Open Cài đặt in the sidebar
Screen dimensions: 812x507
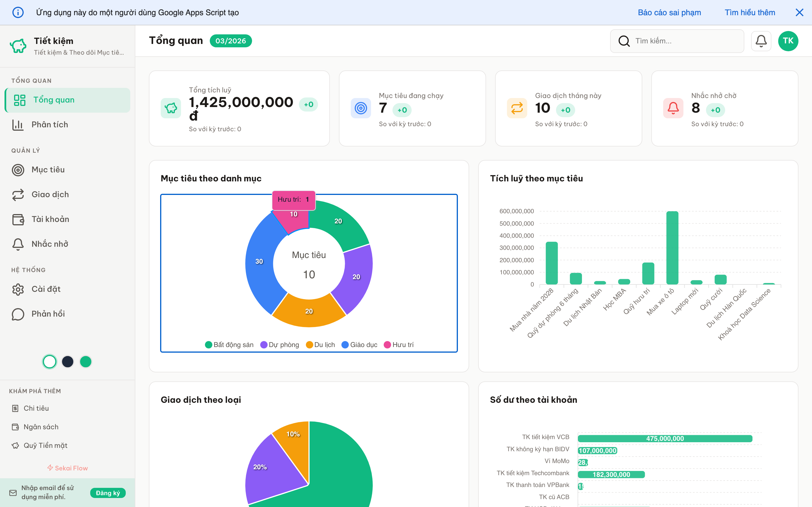click(x=46, y=289)
